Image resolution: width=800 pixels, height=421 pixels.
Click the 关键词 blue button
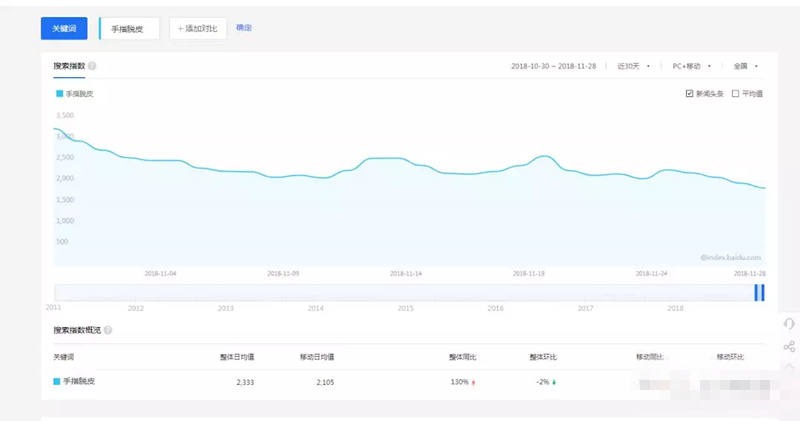coord(64,28)
